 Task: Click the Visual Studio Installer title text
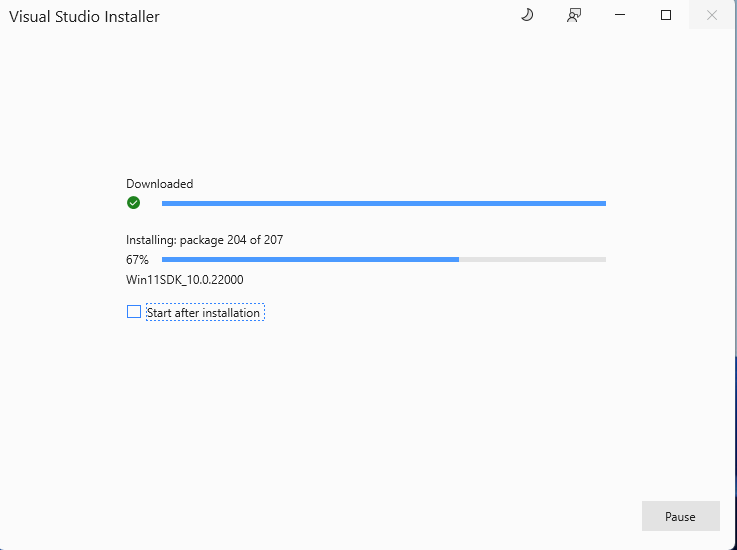85,16
